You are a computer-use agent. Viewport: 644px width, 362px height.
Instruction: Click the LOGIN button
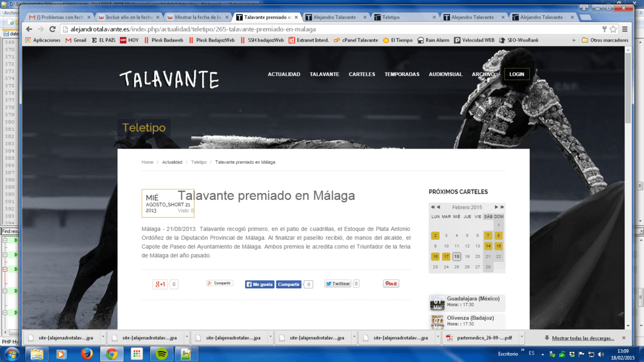tap(517, 74)
